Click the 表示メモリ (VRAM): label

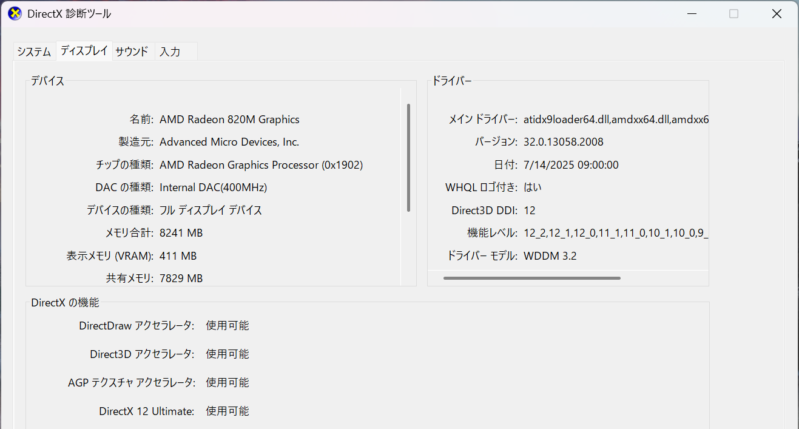(110, 256)
